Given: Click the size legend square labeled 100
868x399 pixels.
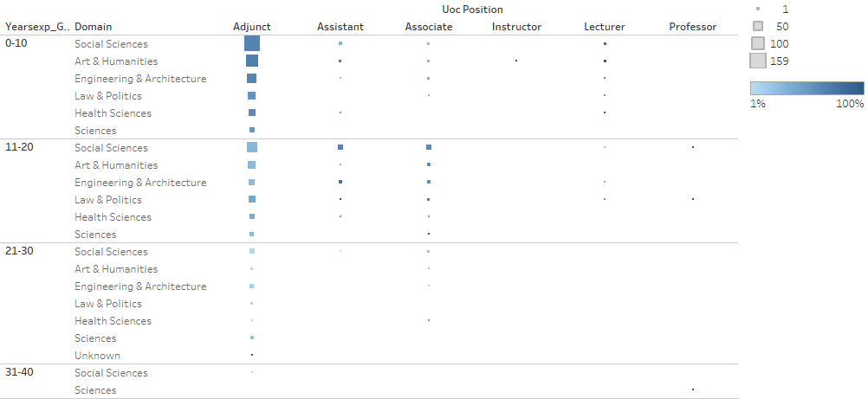Looking at the screenshot, I should coord(758,43).
